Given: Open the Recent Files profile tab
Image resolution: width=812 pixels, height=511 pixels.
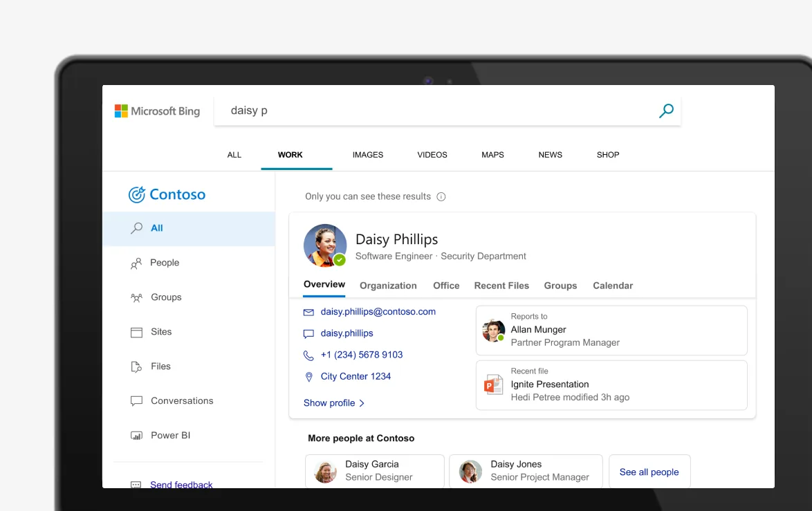Looking at the screenshot, I should coord(501,286).
